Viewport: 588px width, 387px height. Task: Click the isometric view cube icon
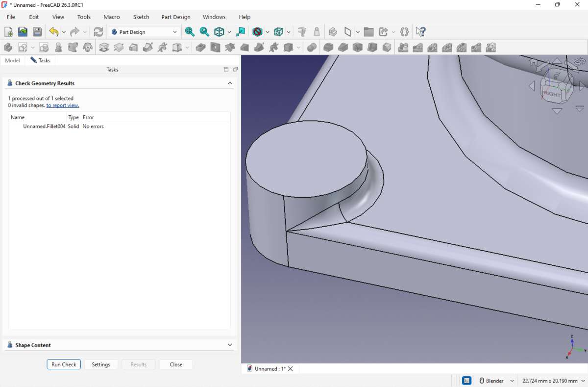[219, 32]
